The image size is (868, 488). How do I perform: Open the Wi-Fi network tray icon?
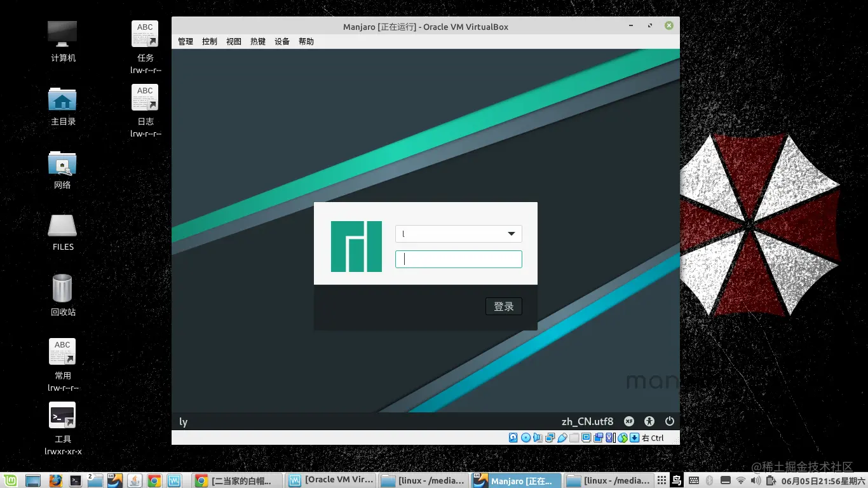[741, 481]
